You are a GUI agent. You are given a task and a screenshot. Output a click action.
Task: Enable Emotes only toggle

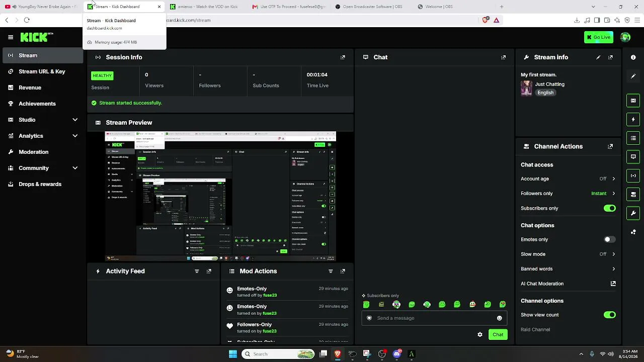coord(609,239)
